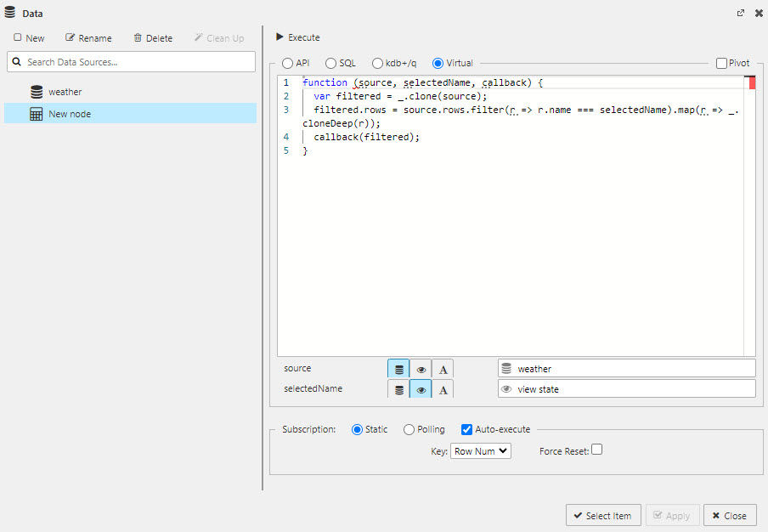Click the search magnifier icon
The width and height of the screenshot is (768, 532).
click(17, 61)
